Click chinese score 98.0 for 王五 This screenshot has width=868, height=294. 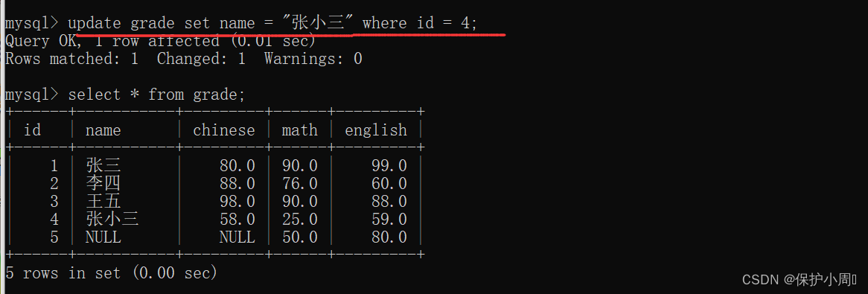(x=237, y=202)
